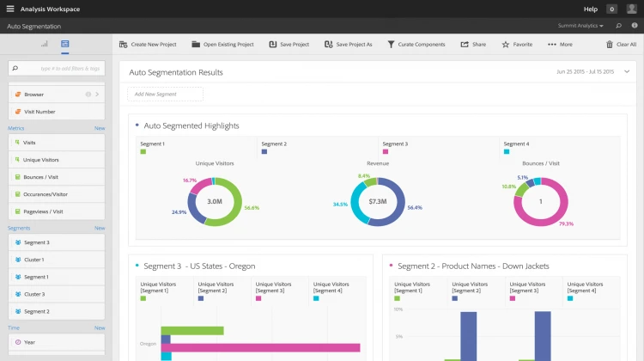Switch to the components panel tab
The image size is (644, 361).
click(x=64, y=44)
